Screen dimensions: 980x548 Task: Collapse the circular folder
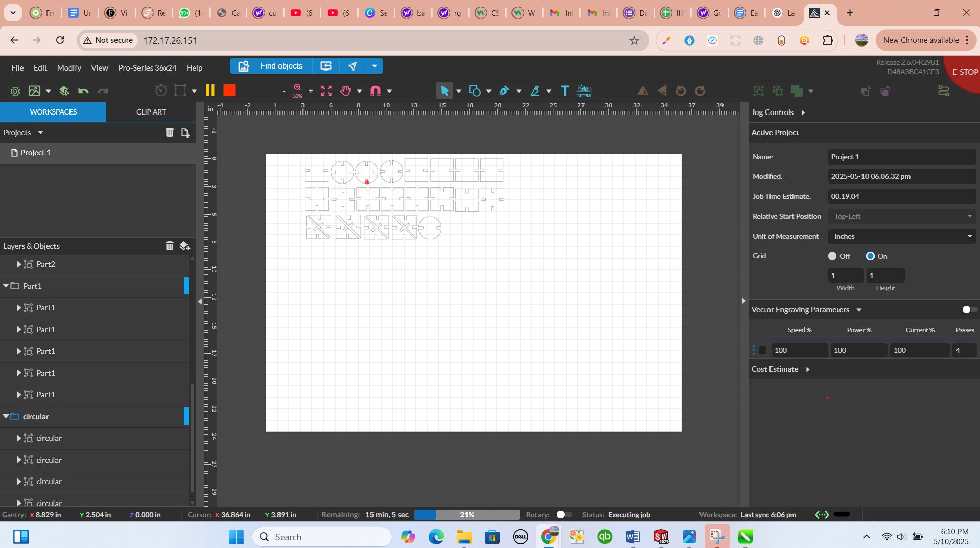(x=6, y=416)
